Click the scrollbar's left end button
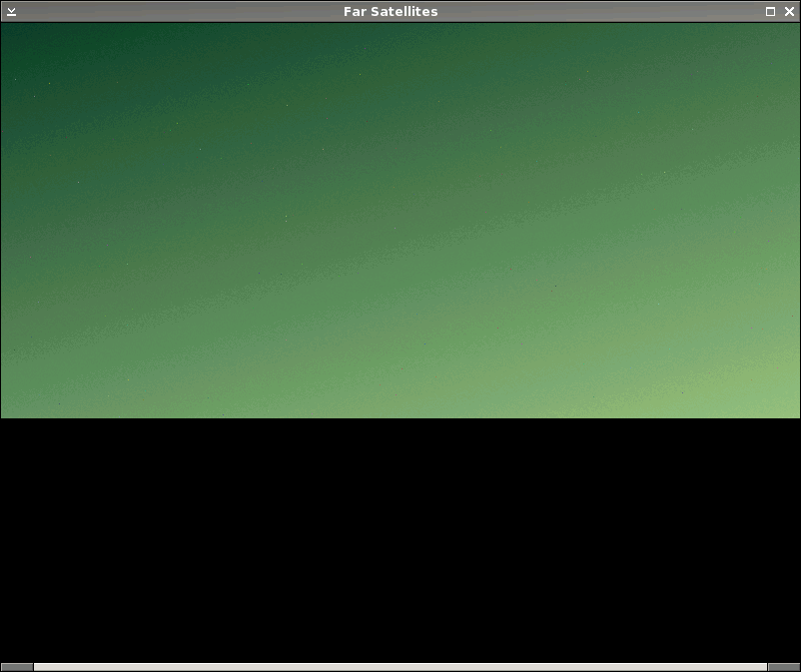This screenshot has width=801, height=672. point(17,667)
